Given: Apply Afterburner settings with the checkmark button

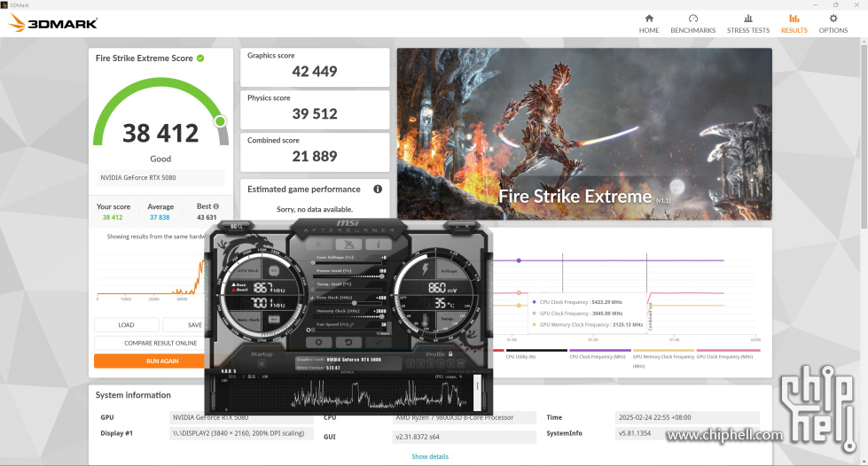Looking at the screenshot, I should [378, 343].
